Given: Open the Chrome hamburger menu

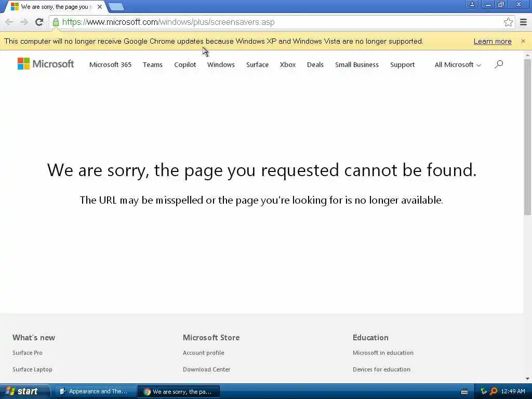Looking at the screenshot, I should (x=523, y=22).
